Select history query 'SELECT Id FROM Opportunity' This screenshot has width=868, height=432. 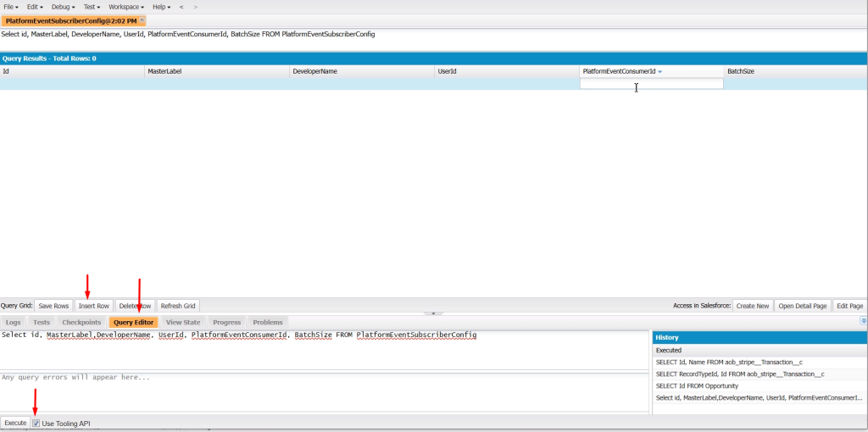click(759, 386)
